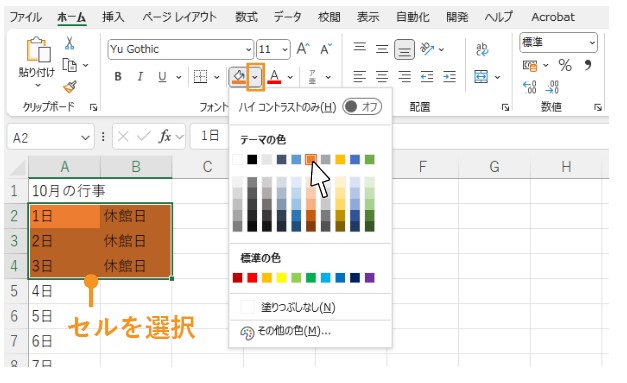Decrease font size with smaller A icon
The height and width of the screenshot is (383, 627).
(x=326, y=49)
